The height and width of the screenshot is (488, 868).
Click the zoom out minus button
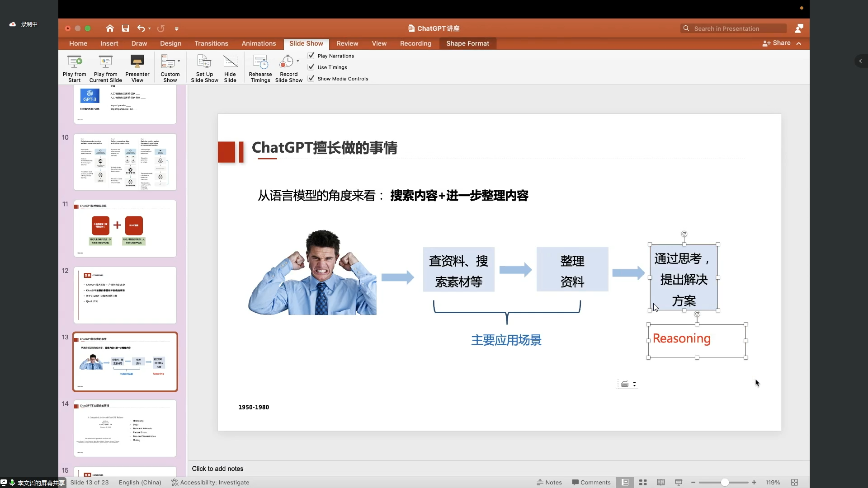click(693, 483)
